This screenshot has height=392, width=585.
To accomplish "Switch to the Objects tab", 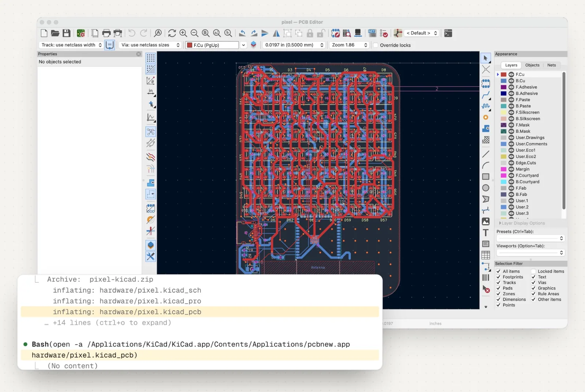I will [x=532, y=65].
